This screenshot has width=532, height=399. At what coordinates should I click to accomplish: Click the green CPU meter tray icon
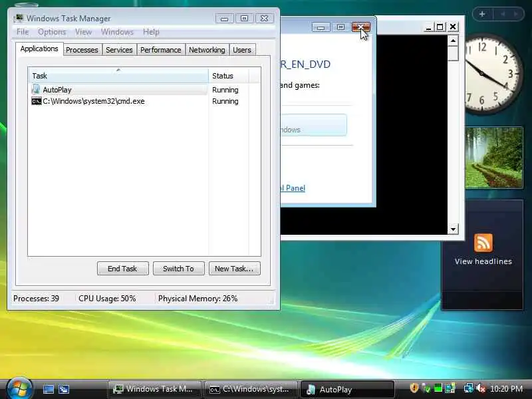(438, 388)
